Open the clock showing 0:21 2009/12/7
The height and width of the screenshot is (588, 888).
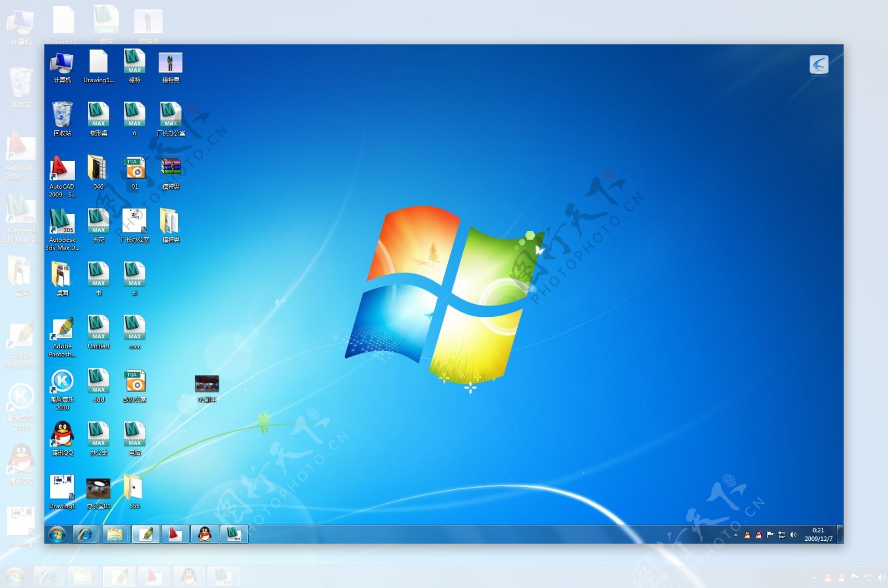pyautogui.click(x=818, y=535)
